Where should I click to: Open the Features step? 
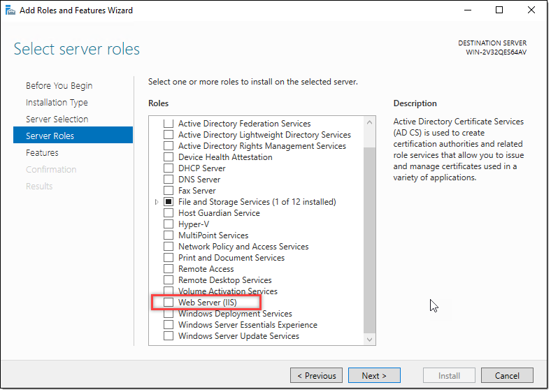click(42, 152)
